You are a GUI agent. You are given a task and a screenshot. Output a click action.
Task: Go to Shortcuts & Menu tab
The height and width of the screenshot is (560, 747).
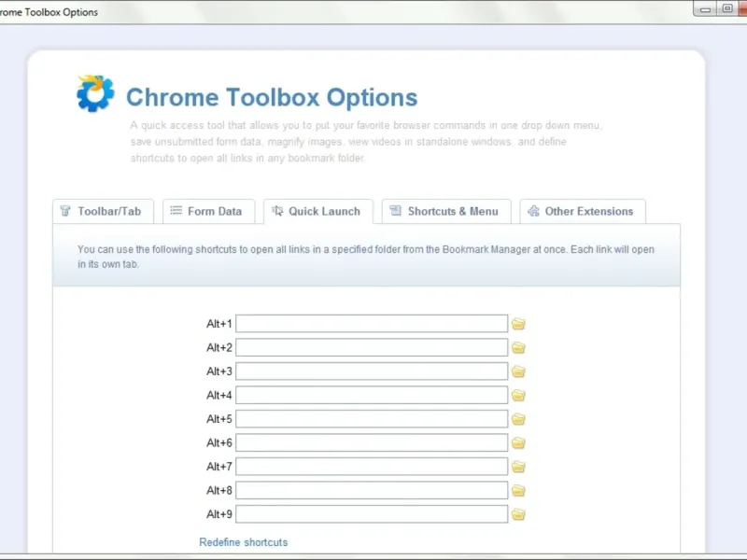pos(446,211)
